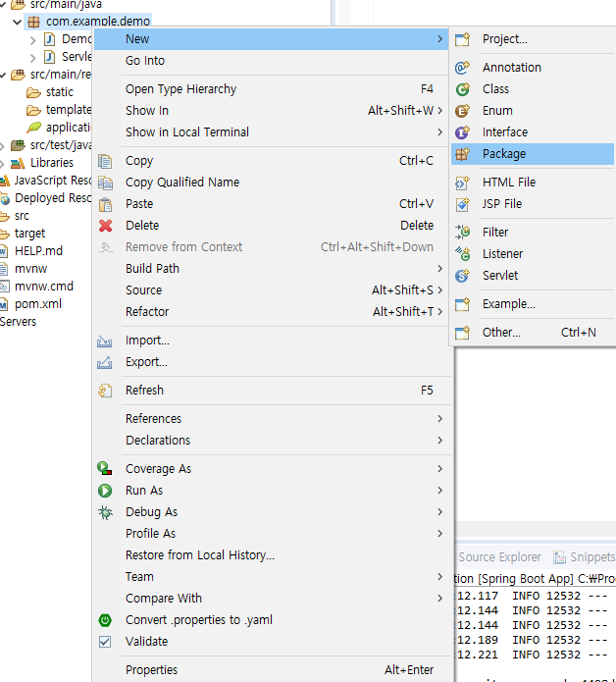Select the Libraries node
Image resolution: width=616 pixels, height=682 pixels.
[x=52, y=163]
